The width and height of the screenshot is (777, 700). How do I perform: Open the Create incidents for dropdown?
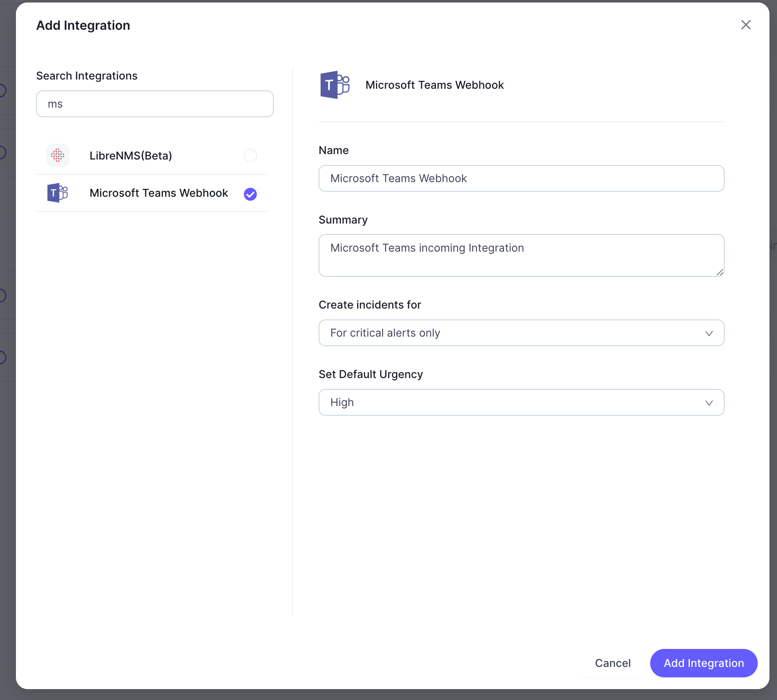[521, 333]
